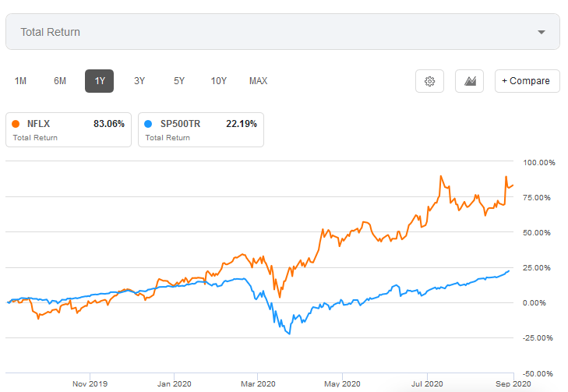Open the chart settings gear icon
Image resolution: width=568 pixels, height=392 pixels.
coord(429,81)
